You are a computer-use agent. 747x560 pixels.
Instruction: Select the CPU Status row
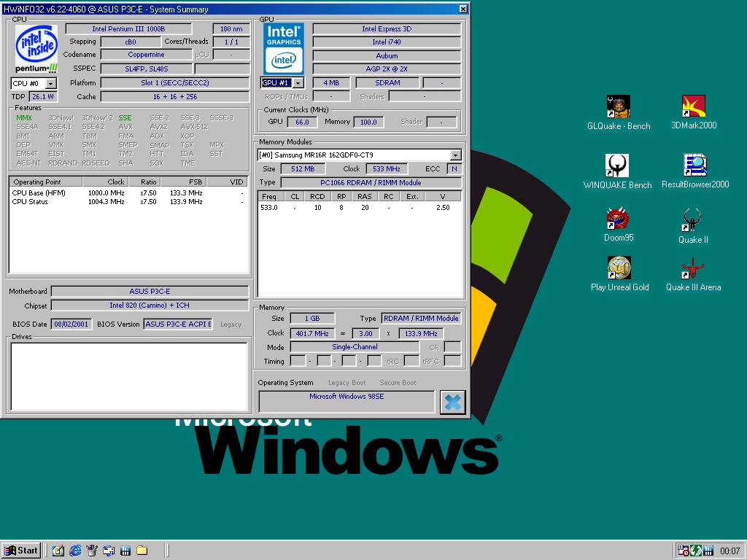tap(128, 201)
